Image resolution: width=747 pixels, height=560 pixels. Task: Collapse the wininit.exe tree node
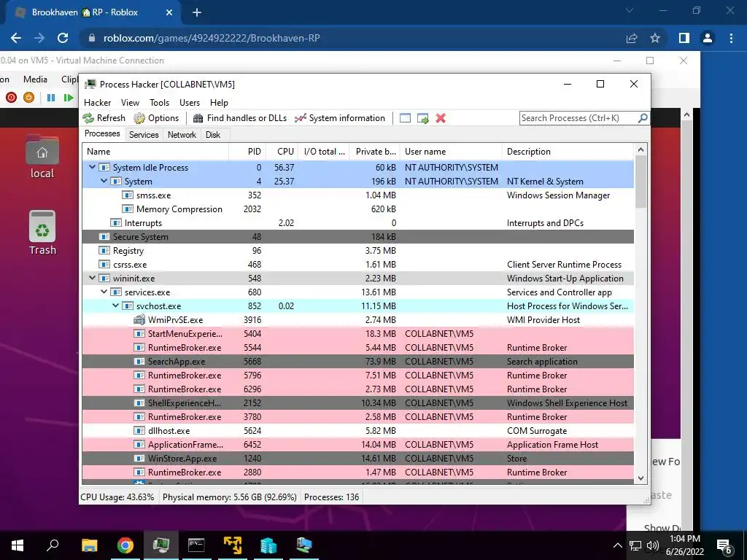pyautogui.click(x=93, y=278)
